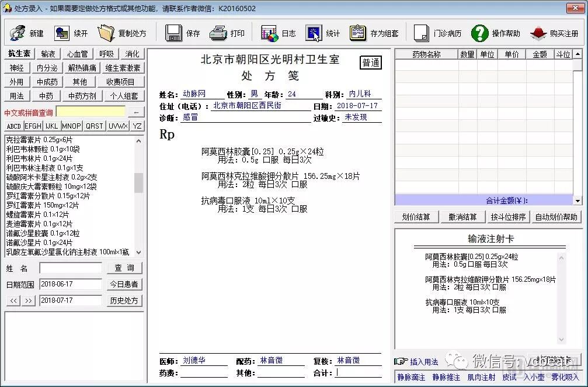Click the 皮试 usage link

[510, 377]
